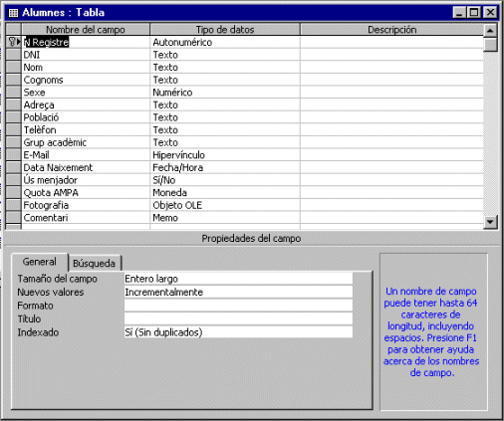Click the vertical scrollbar thumb of the field grid
The width and height of the screenshot is (504, 421).
tap(490, 45)
